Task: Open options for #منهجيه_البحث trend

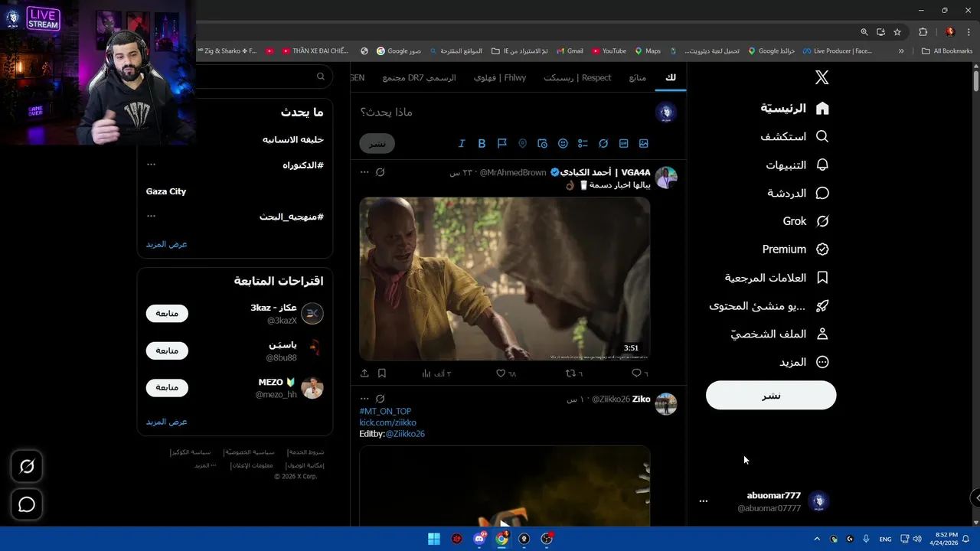Action: [x=152, y=216]
